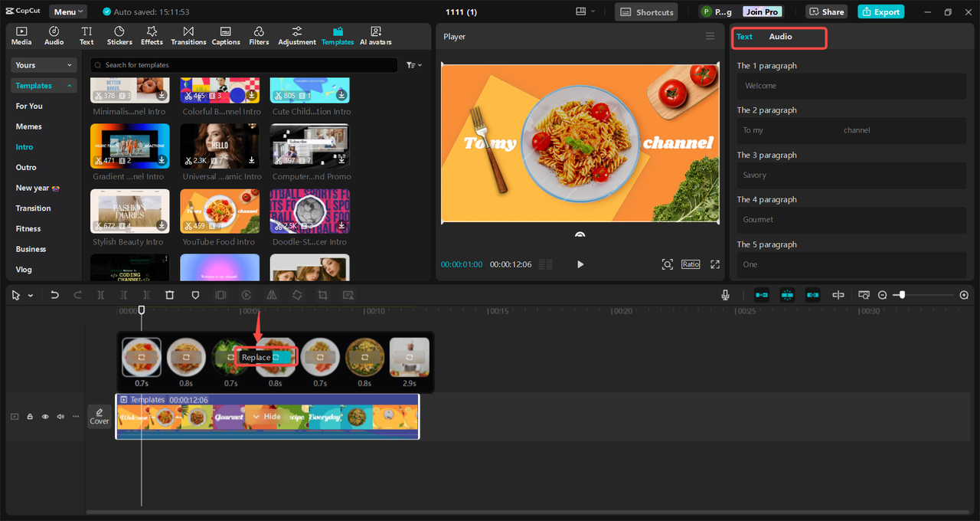Start voiceover recording with microphone
The height and width of the screenshot is (521, 980).
coord(725,295)
